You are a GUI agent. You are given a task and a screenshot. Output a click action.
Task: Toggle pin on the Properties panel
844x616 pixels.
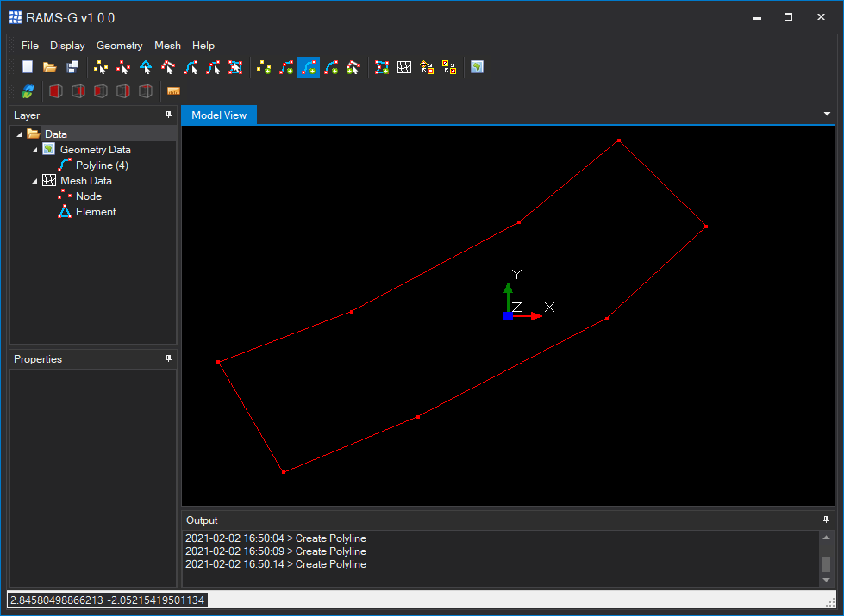(x=169, y=358)
